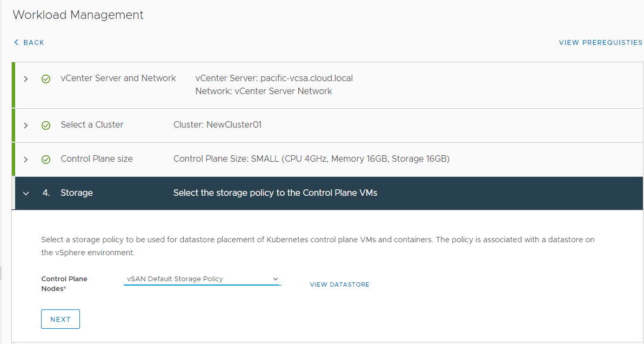This screenshot has width=644, height=344.
Task: Open the VIEW DATASTORE link
Action: pos(339,285)
